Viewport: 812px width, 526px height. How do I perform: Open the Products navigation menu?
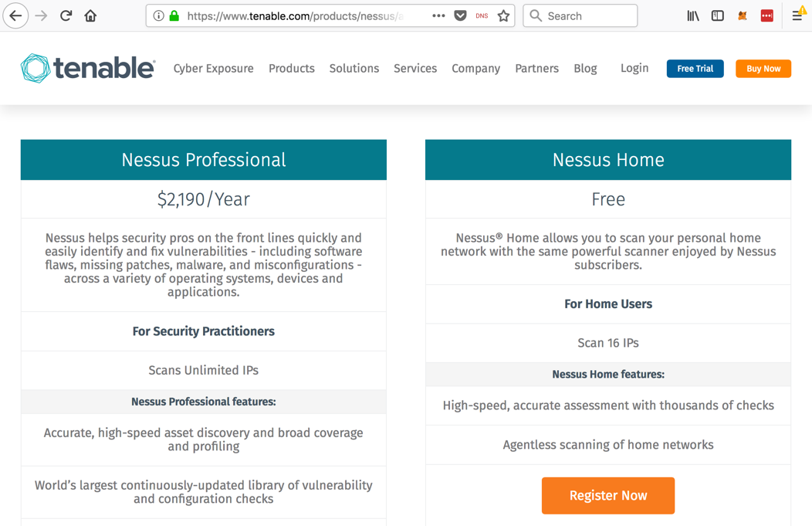[292, 69]
